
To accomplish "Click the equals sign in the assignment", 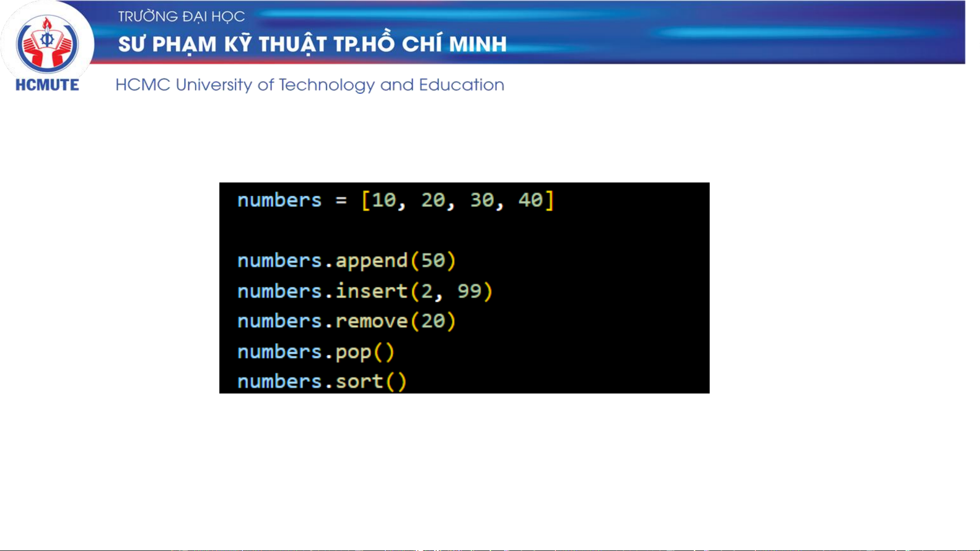I will click(341, 200).
